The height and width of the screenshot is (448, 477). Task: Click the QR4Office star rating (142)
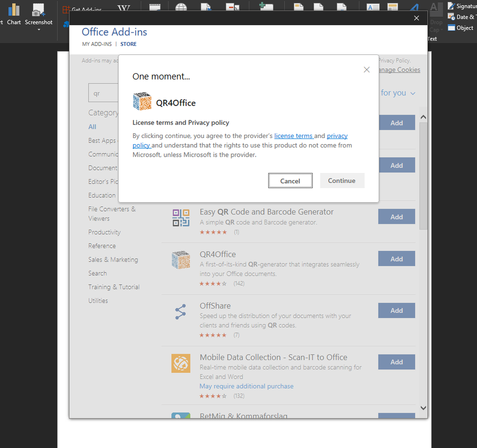pyautogui.click(x=213, y=284)
